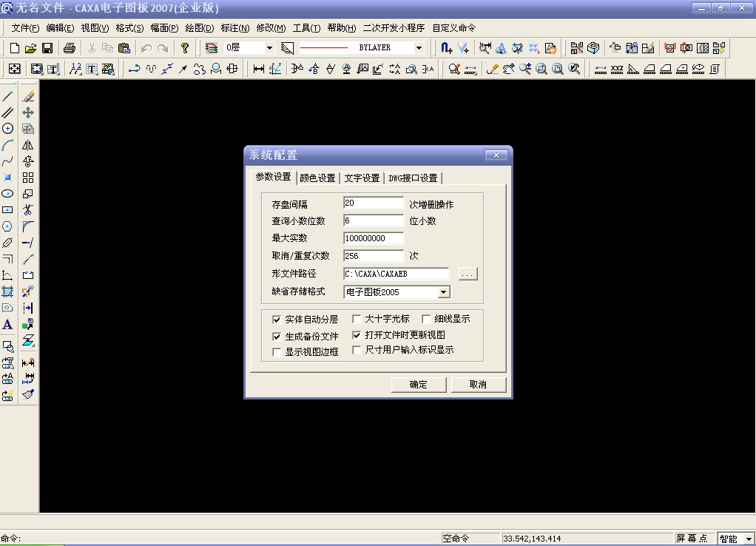Open layer control with the stacked layers icon
Screen dimensions: 756x546
click(x=211, y=48)
